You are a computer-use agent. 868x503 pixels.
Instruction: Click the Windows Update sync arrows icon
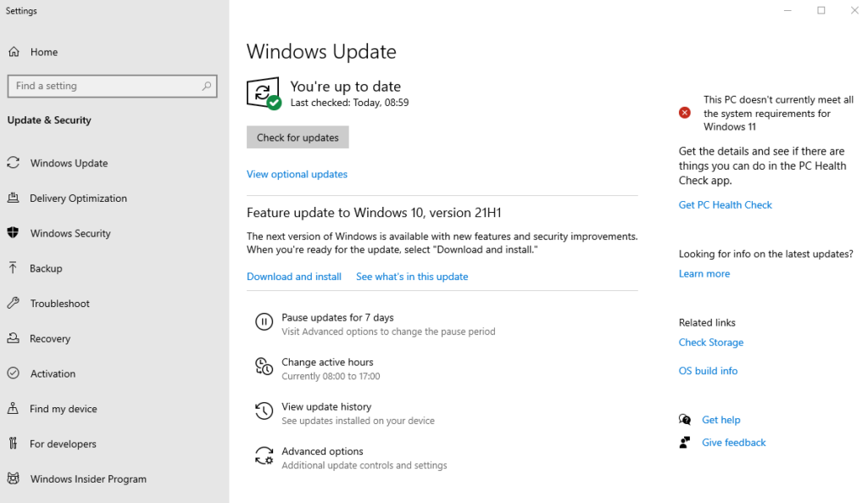[14, 163]
